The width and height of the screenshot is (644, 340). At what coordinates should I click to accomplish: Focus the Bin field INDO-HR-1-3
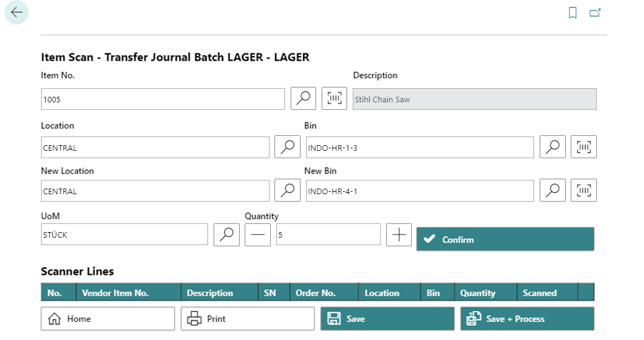(x=420, y=148)
